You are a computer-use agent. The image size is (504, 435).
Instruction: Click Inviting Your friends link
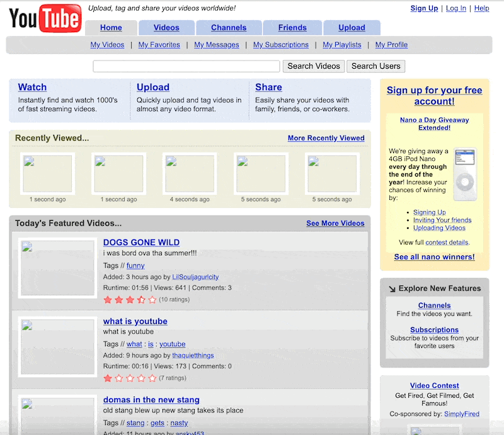pos(442,220)
